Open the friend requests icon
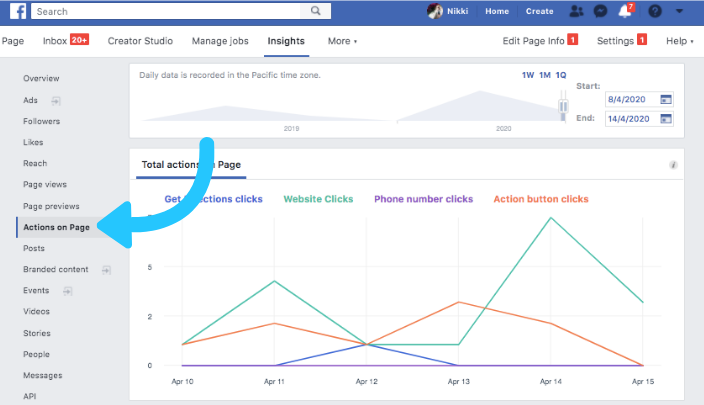This screenshot has width=704, height=405. pos(576,11)
